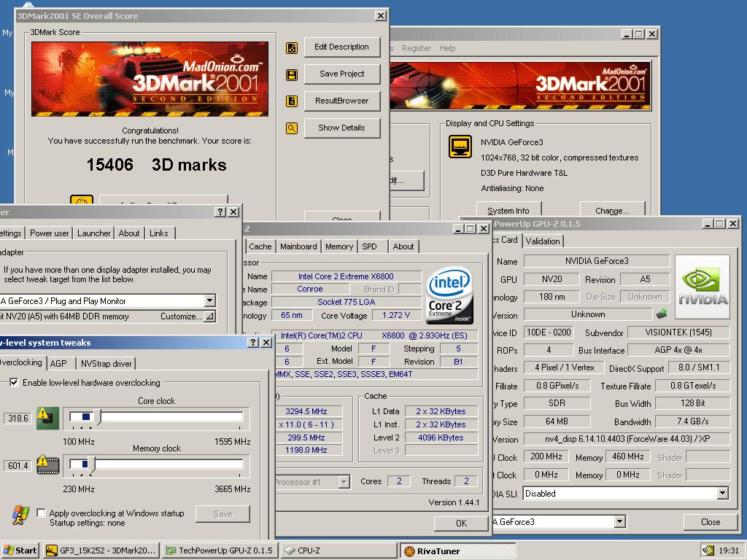Click the 15406 score text
The width and height of the screenshot is (747, 560).
coord(109,165)
